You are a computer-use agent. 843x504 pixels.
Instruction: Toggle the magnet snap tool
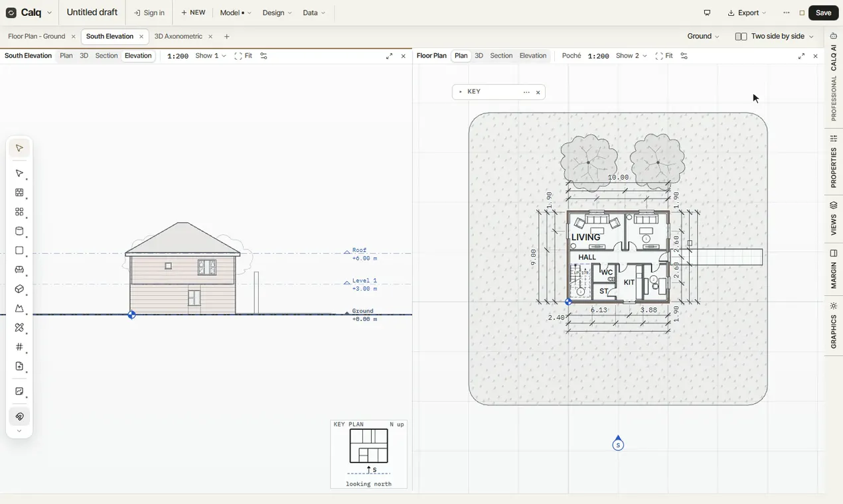tap(19, 416)
